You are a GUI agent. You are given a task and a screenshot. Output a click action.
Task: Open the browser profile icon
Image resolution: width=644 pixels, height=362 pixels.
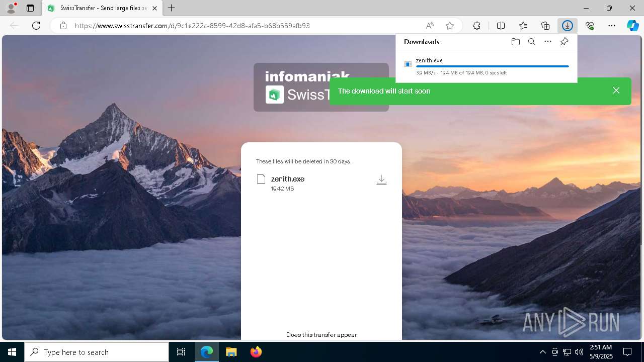click(11, 8)
